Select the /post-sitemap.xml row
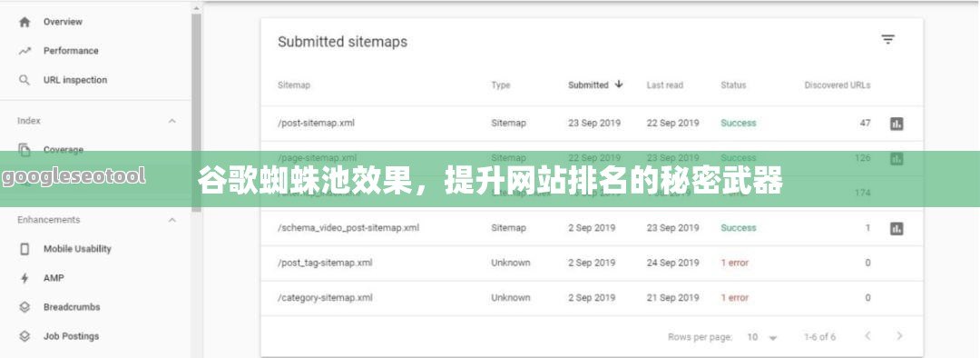Viewport: 980px width, 358px height. 592,124
